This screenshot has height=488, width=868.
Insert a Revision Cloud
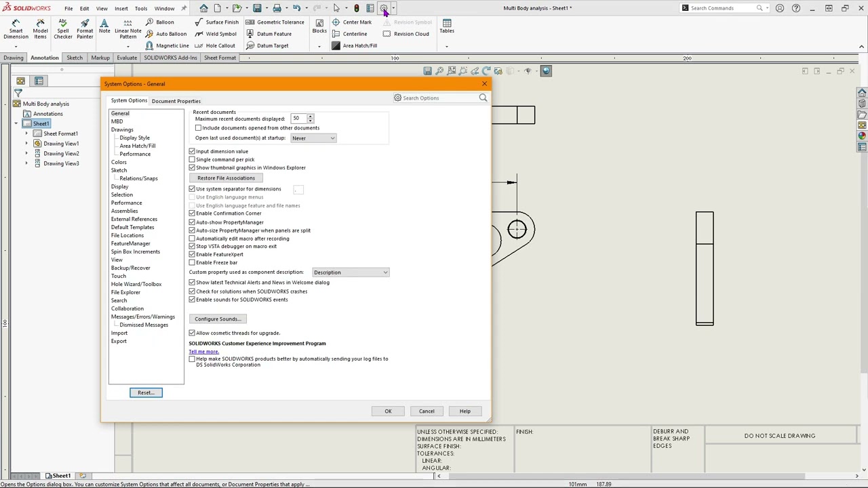point(406,34)
